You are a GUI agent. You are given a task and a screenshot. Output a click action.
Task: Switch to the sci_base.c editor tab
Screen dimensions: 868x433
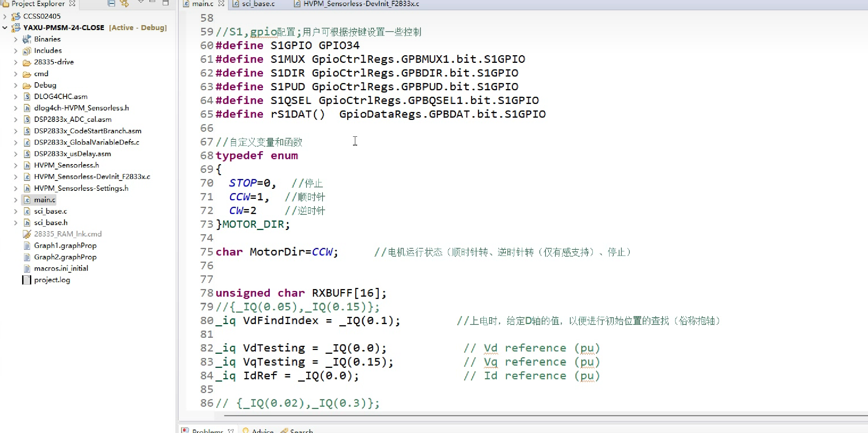[258, 4]
